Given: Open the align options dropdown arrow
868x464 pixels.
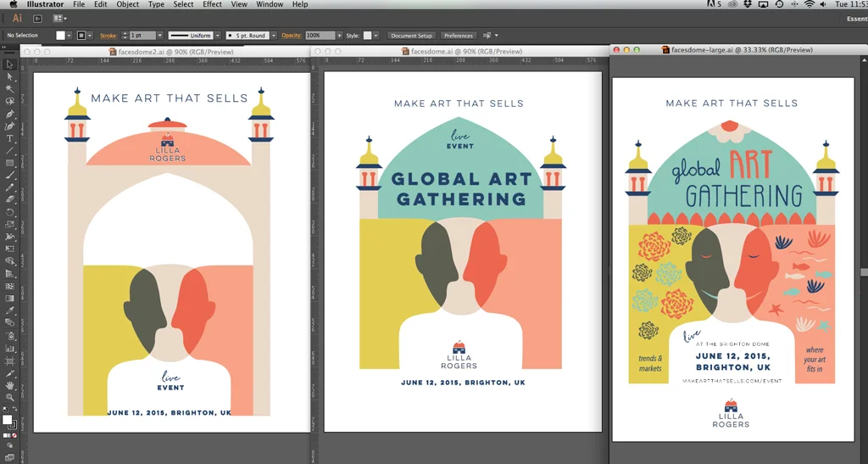Looking at the screenshot, I should click(x=496, y=36).
